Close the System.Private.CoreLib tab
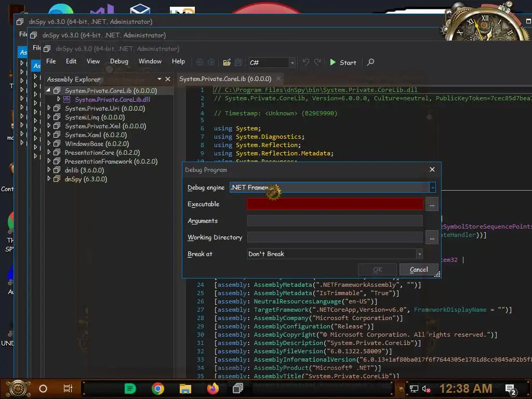Screen dimensions: 532x399 pos(278,79)
